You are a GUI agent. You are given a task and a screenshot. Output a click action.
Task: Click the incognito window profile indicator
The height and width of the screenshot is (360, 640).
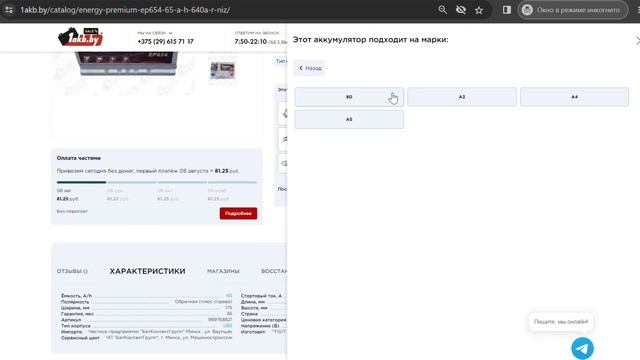tap(573, 10)
